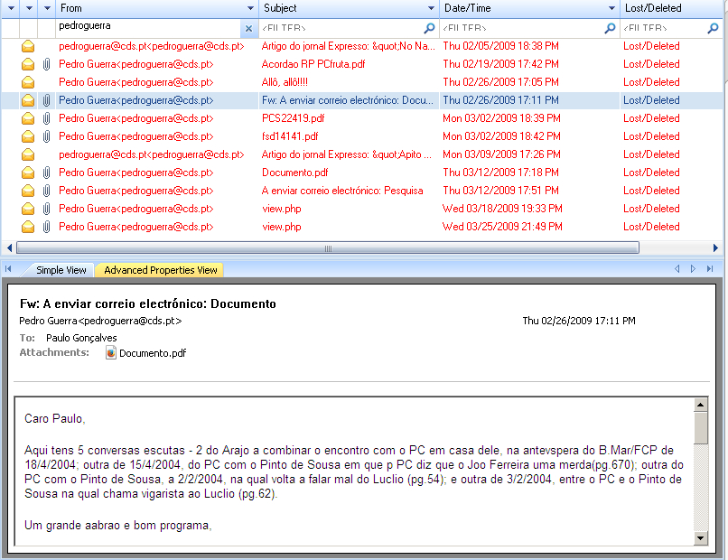Screen dimensions: 728x560
Task: Click envelope icon of selected Fw: email row
Action: coord(28,100)
